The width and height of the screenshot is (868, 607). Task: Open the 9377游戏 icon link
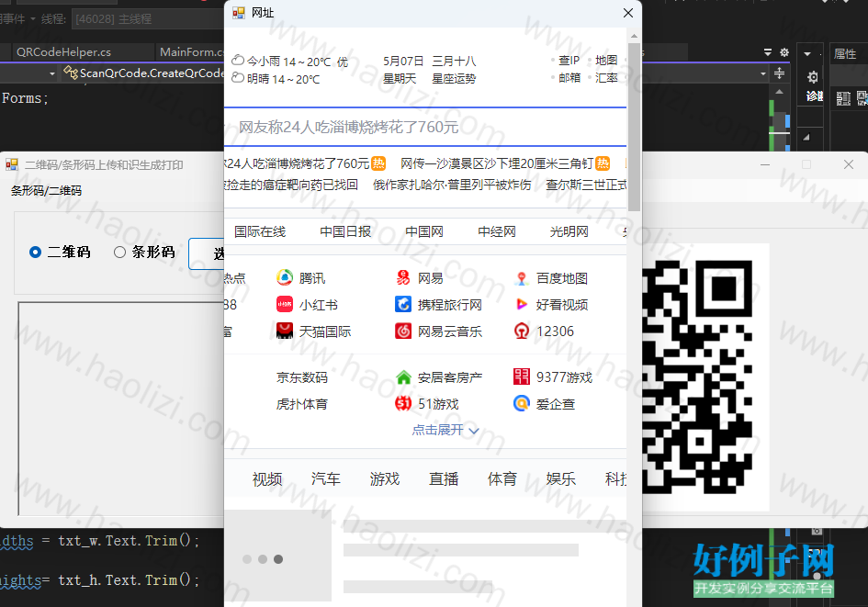click(522, 377)
